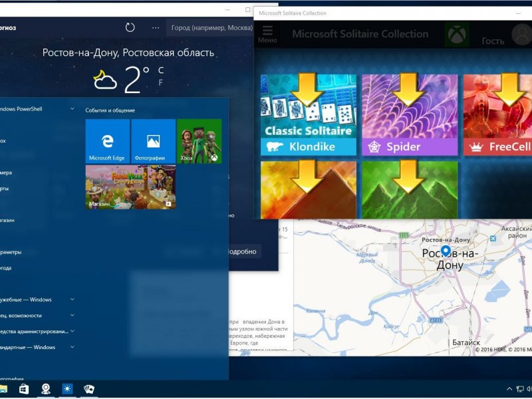Click the Ростов-на-Дону, Ростовская область heading
The height and width of the screenshot is (399, 532).
pyautogui.click(x=128, y=53)
